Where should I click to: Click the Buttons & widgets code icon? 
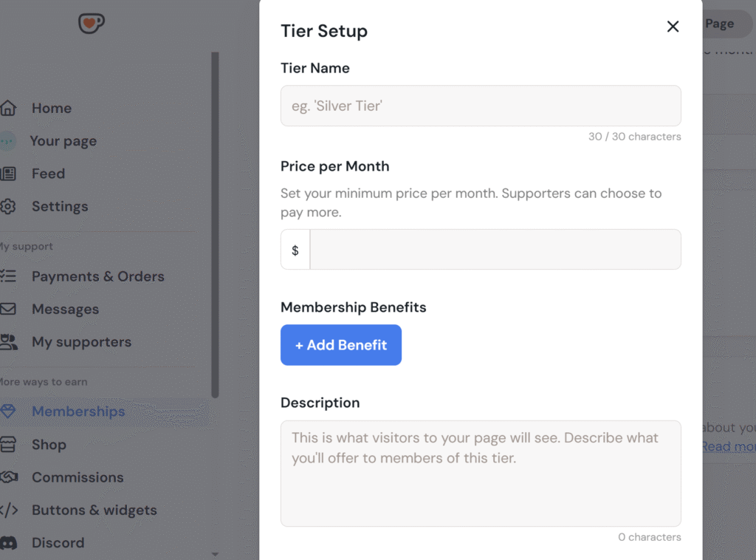pyautogui.click(x=9, y=510)
